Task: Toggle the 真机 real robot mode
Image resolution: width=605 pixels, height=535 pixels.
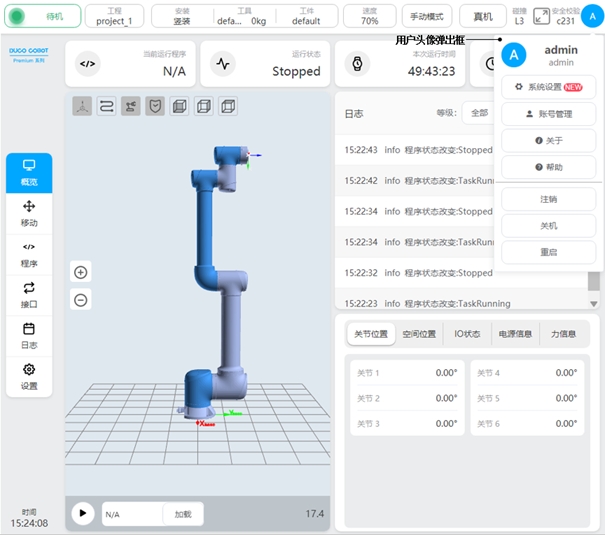Action: click(x=482, y=16)
